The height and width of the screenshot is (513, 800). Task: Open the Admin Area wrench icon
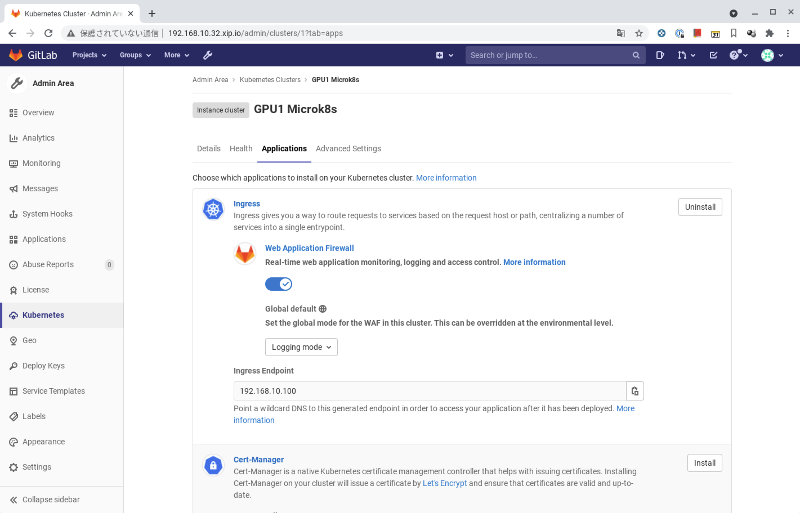207,55
